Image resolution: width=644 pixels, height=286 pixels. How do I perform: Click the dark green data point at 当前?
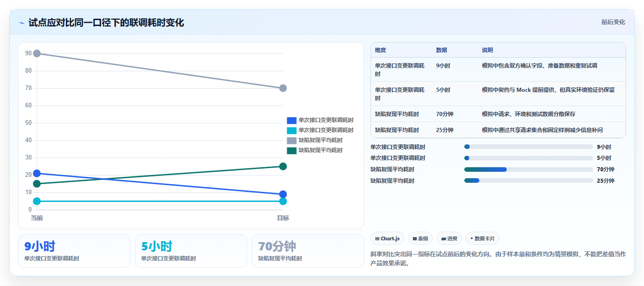tap(37, 184)
